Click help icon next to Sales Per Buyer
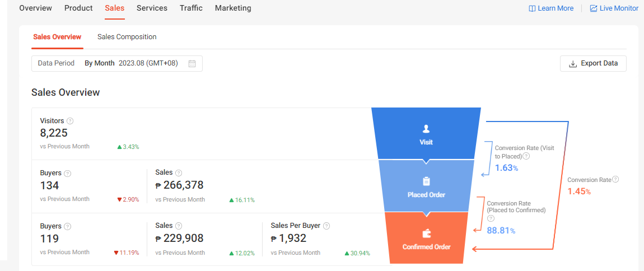The height and width of the screenshot is (271, 644). click(326, 226)
